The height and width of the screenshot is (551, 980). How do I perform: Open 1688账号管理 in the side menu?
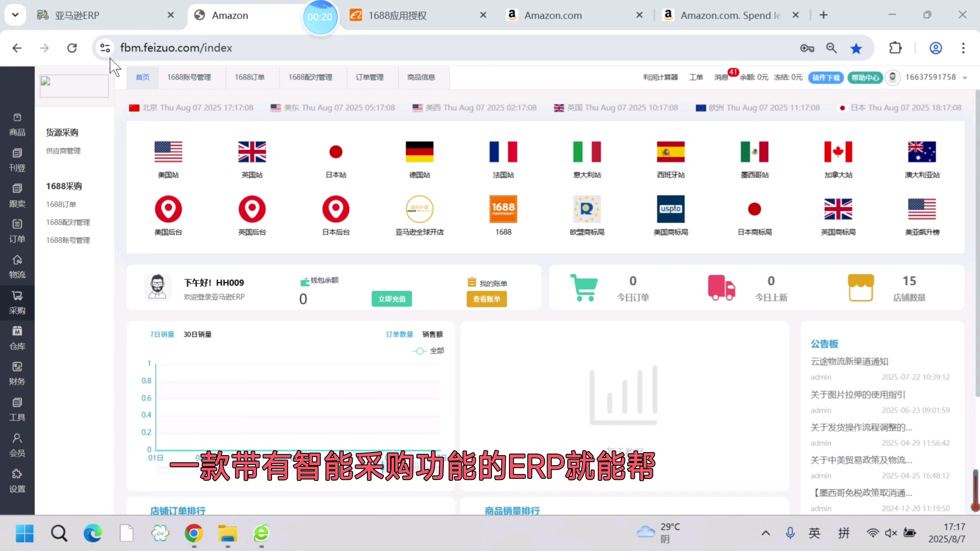click(68, 240)
